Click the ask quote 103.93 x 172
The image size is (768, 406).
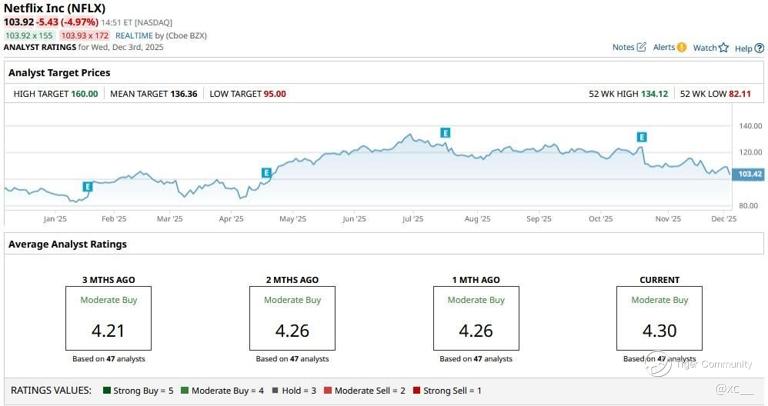coord(85,35)
